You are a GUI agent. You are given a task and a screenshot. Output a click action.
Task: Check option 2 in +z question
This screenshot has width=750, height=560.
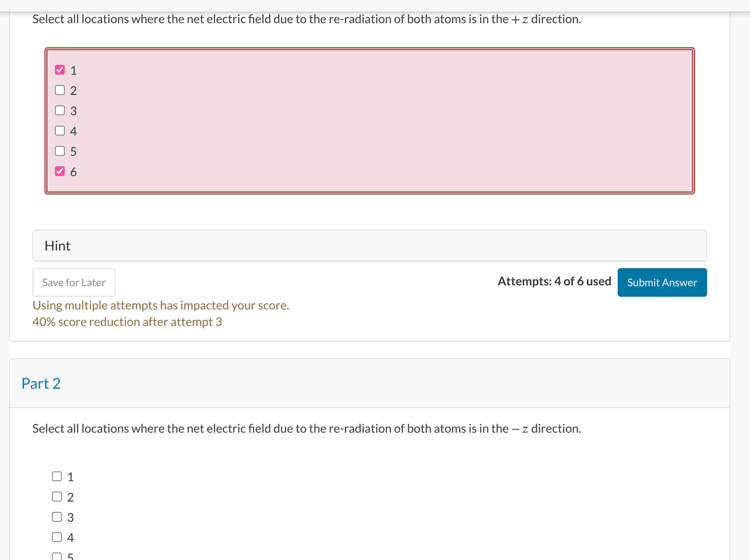tap(60, 90)
